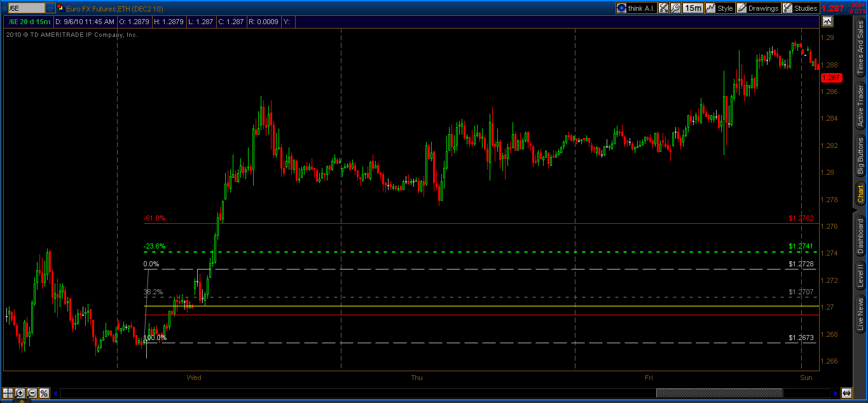Switch to Live News side tab
Screen dimensions: 868x403
[860, 314]
